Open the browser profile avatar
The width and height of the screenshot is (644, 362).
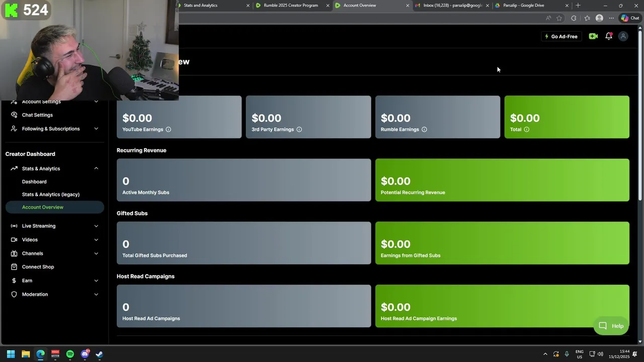pos(599,18)
